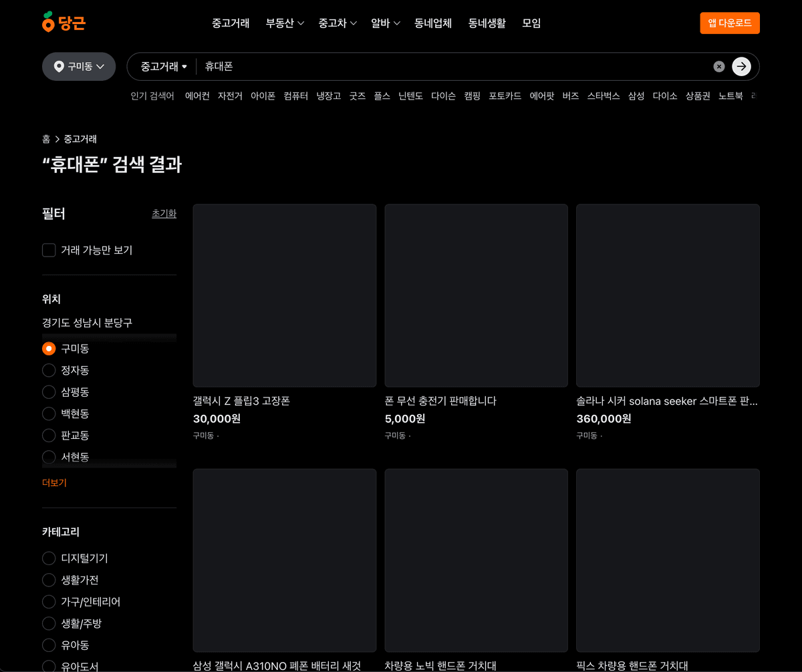Select the 삼평동 location radio button

49,391
